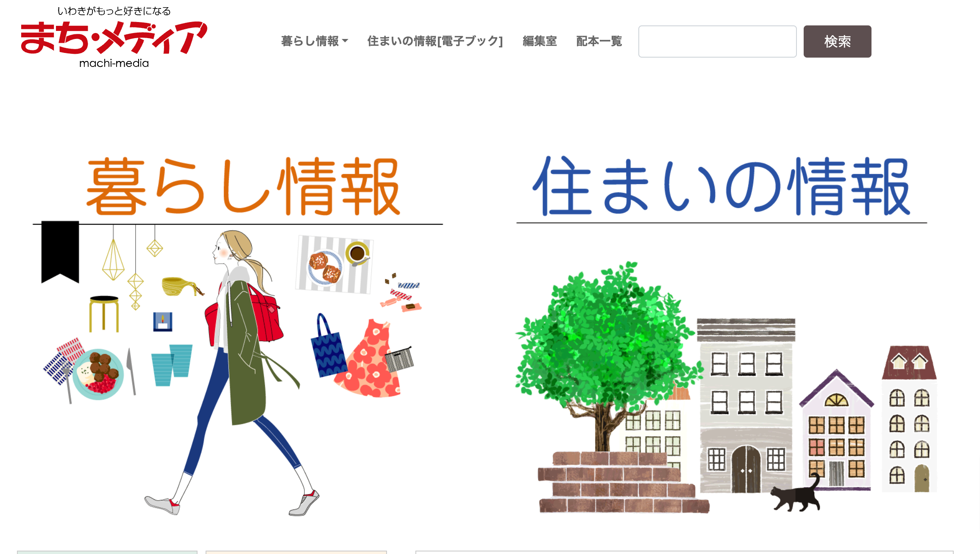980x554 pixels.
Task: Click the まち・メディア machi-media logo
Action: click(x=114, y=37)
